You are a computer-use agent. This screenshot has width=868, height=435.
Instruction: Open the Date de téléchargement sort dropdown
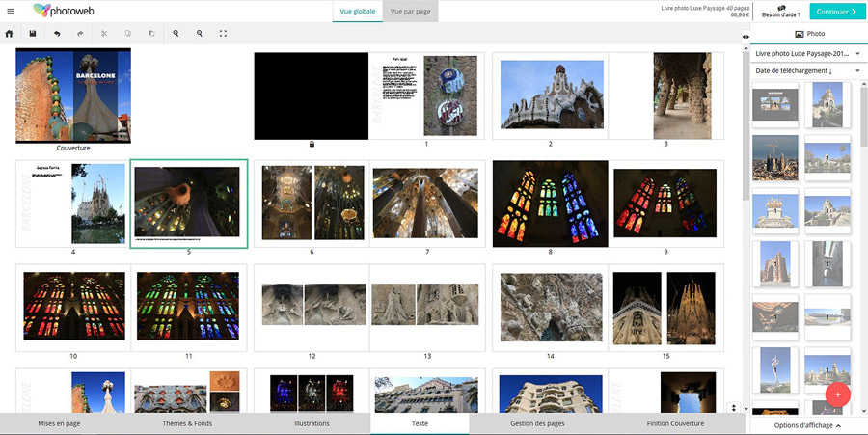click(807, 70)
